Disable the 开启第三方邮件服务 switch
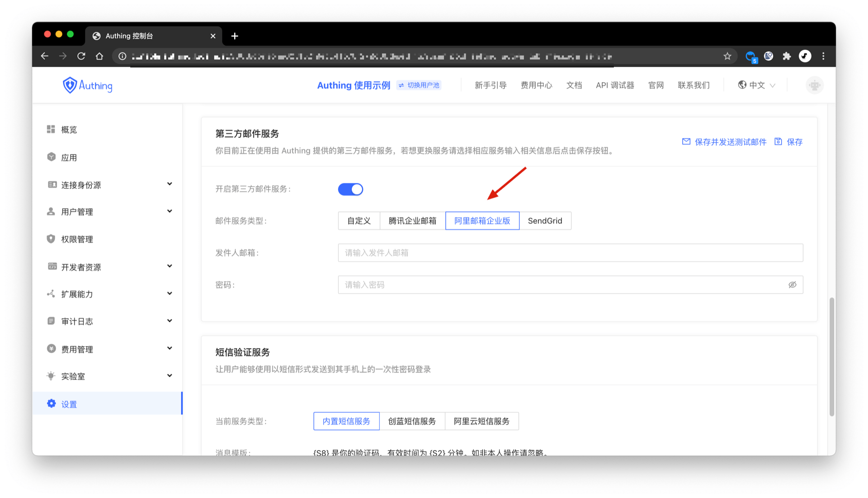This screenshot has width=868, height=498. (x=350, y=189)
